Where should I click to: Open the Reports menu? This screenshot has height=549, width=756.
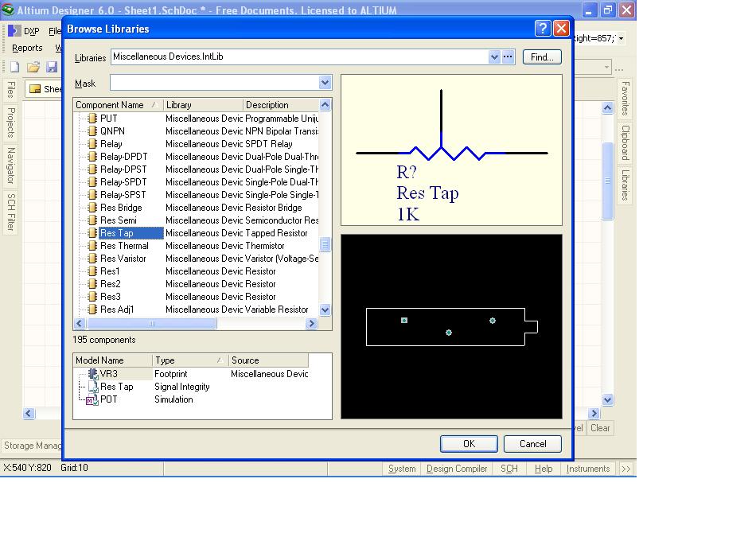[27, 49]
